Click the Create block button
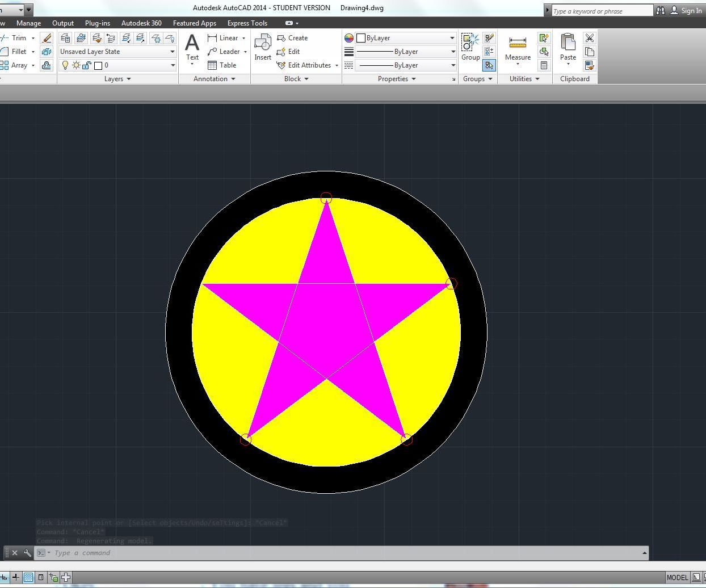Screen dimensions: 706x588 tap(292, 38)
